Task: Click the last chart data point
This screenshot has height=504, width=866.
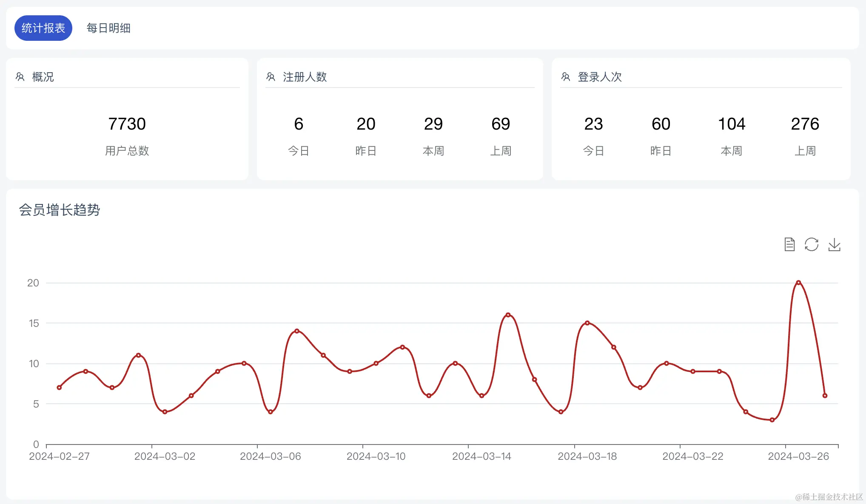Action: 825,396
